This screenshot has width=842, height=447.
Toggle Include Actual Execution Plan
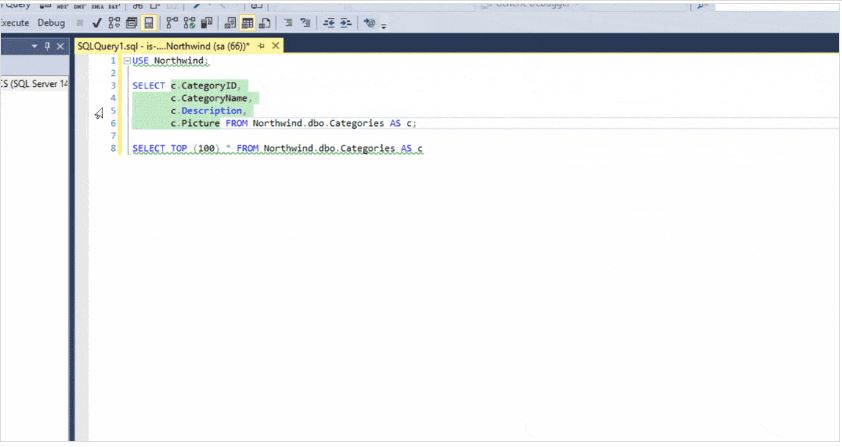(x=173, y=23)
